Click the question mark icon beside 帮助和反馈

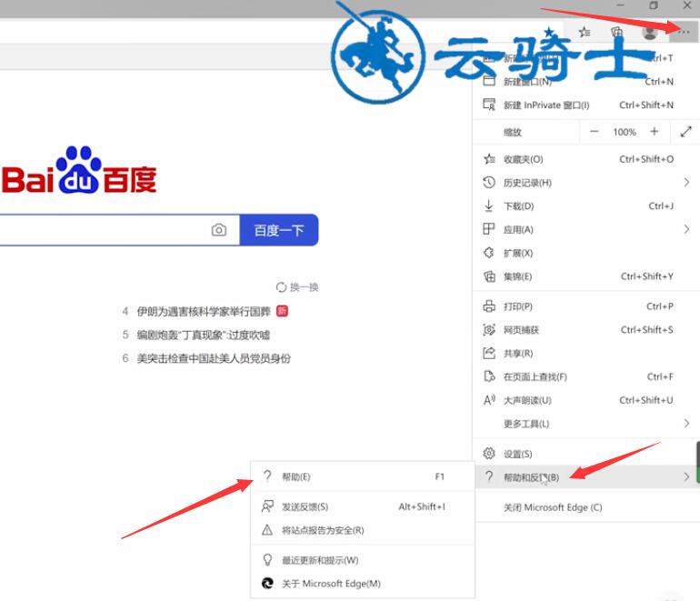(489, 476)
